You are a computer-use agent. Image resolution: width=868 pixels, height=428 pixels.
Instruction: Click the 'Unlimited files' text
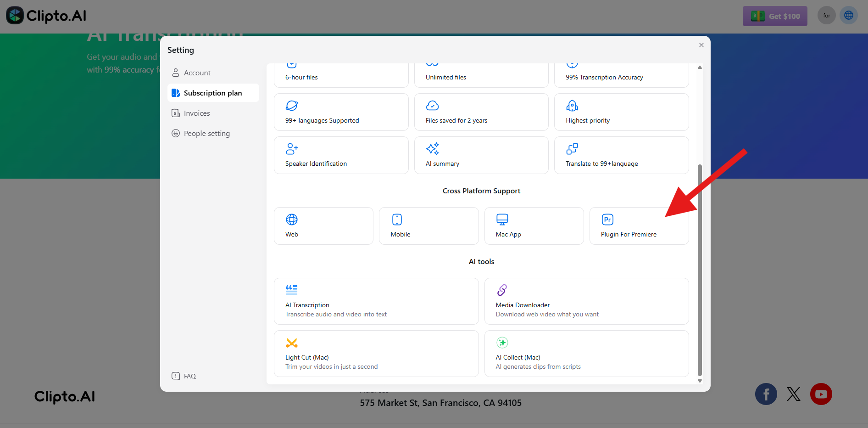446,77
